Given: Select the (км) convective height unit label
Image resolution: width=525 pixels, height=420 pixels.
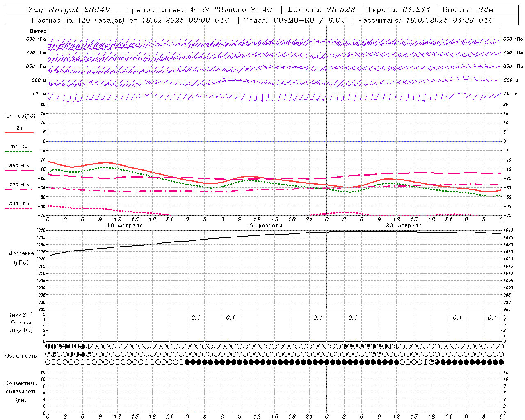Looking at the screenshot, I should point(21,399).
